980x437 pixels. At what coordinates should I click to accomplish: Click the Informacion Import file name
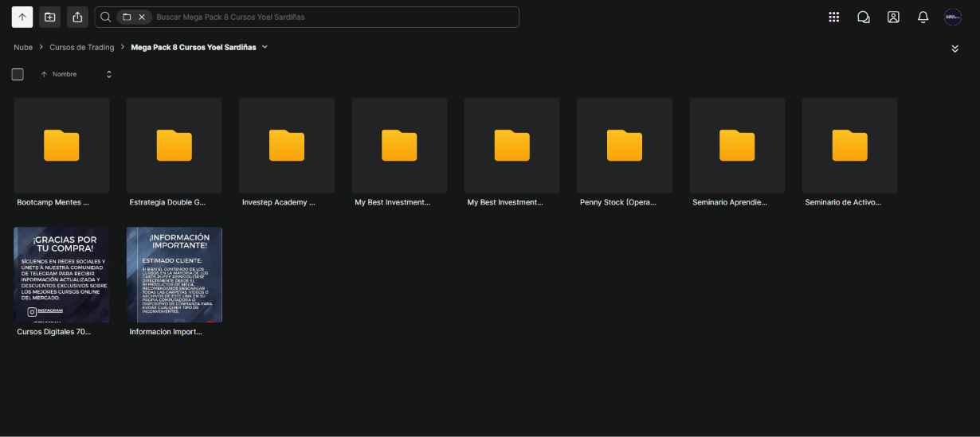point(166,331)
